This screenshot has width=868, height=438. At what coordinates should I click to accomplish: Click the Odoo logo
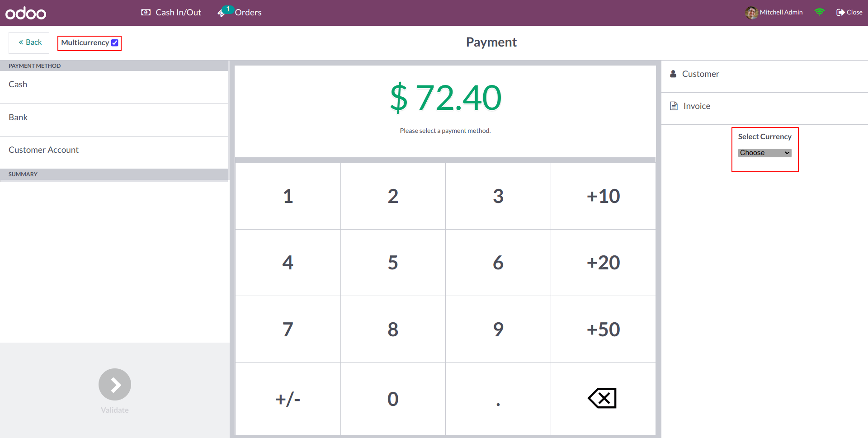(x=26, y=13)
